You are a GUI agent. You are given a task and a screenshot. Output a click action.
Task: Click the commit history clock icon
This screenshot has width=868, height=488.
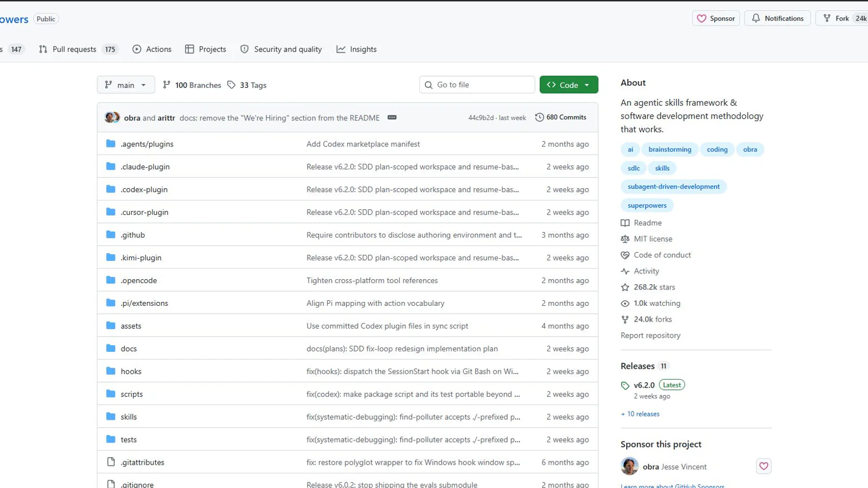(x=539, y=117)
